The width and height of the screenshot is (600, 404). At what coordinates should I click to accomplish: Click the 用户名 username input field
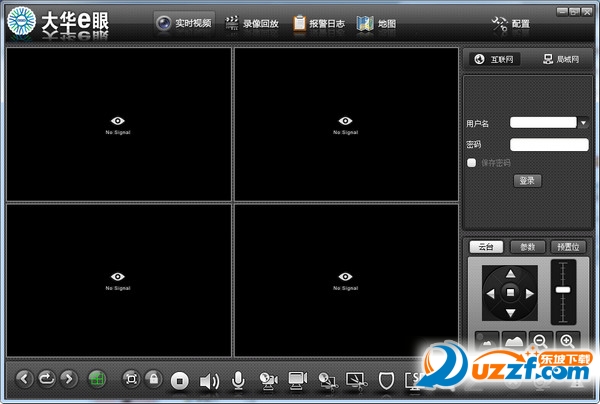(x=543, y=122)
